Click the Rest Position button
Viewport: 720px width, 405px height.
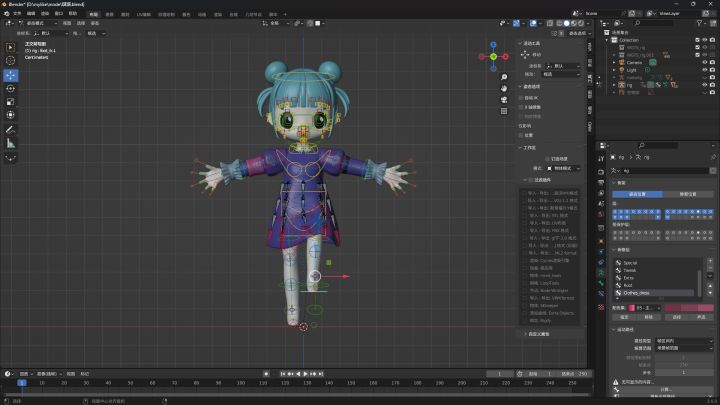tap(688, 194)
